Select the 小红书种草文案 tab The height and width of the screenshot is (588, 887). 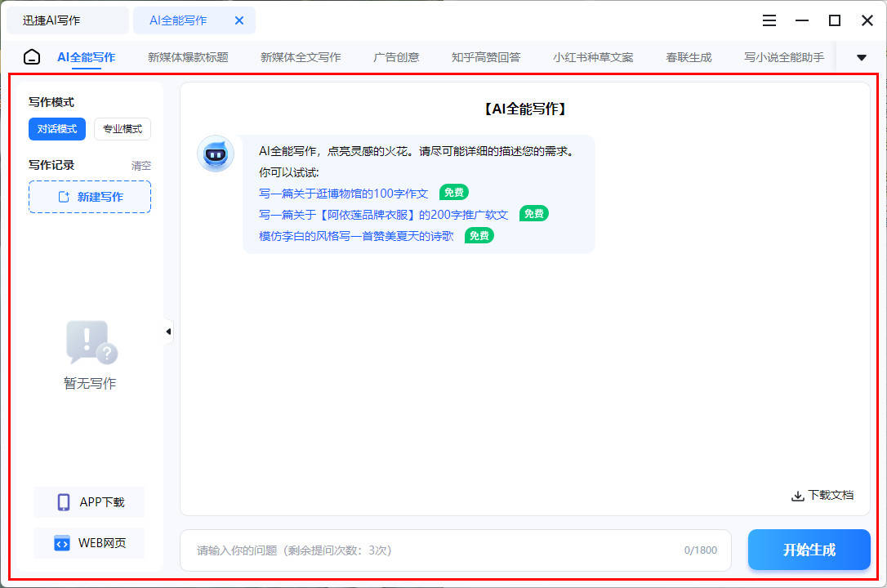click(x=593, y=57)
